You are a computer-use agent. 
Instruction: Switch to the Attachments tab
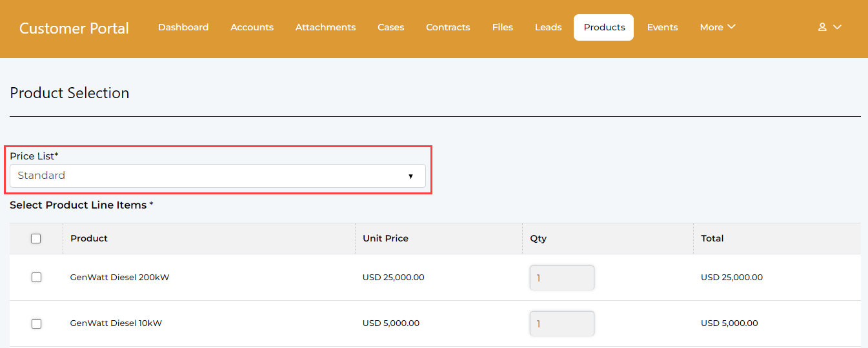click(x=325, y=27)
